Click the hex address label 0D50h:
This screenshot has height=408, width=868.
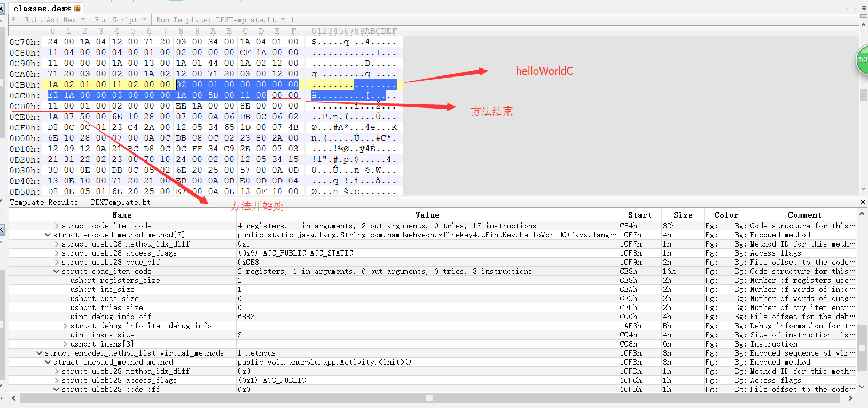click(25, 191)
